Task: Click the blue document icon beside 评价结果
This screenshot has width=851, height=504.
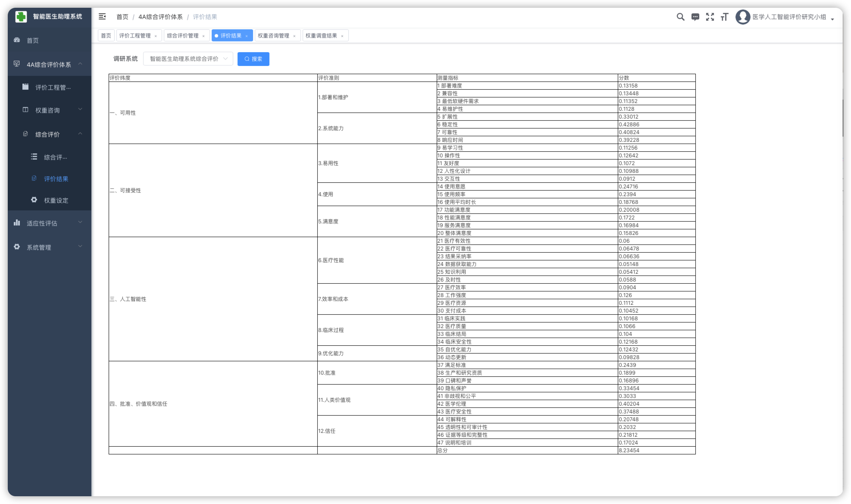Action: (34, 178)
